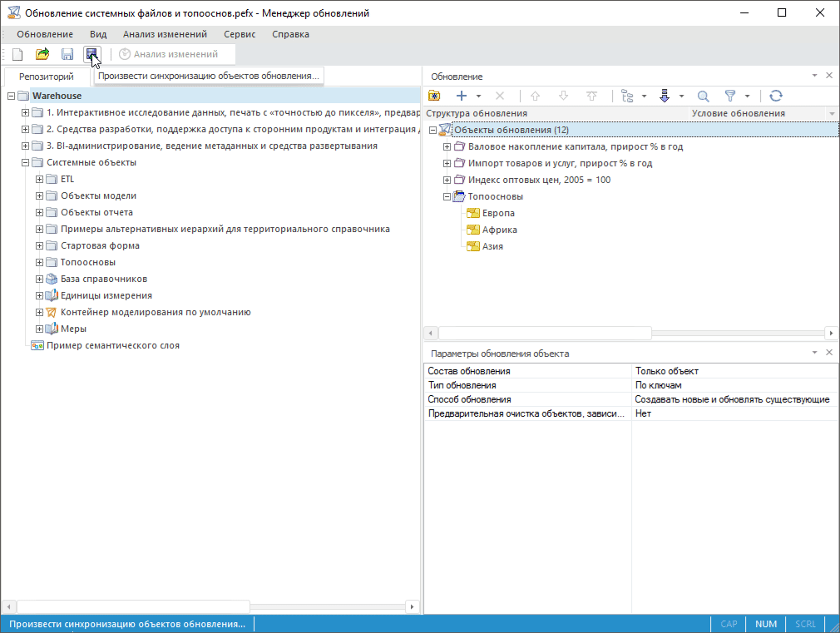Collapse Топосновы node in update structure
The width and height of the screenshot is (840, 633).
pos(447,196)
